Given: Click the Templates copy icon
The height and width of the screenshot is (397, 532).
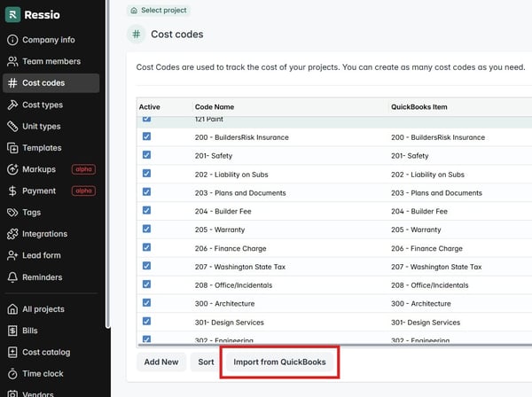Looking at the screenshot, I should pyautogui.click(x=12, y=148).
